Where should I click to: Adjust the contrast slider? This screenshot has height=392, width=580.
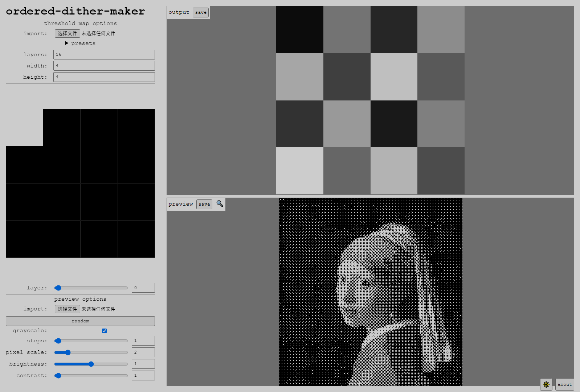click(91, 376)
